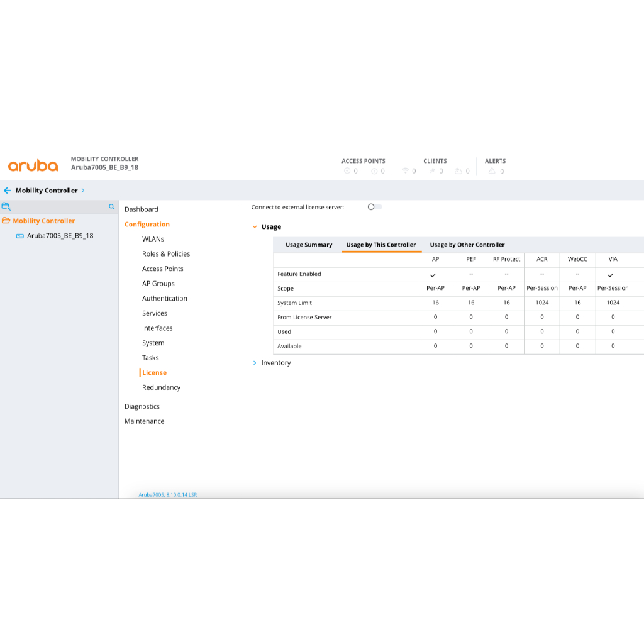The width and height of the screenshot is (644, 644).
Task: Click the Aruba7005_BE_B9_18 controller device icon
Action: (x=20, y=236)
